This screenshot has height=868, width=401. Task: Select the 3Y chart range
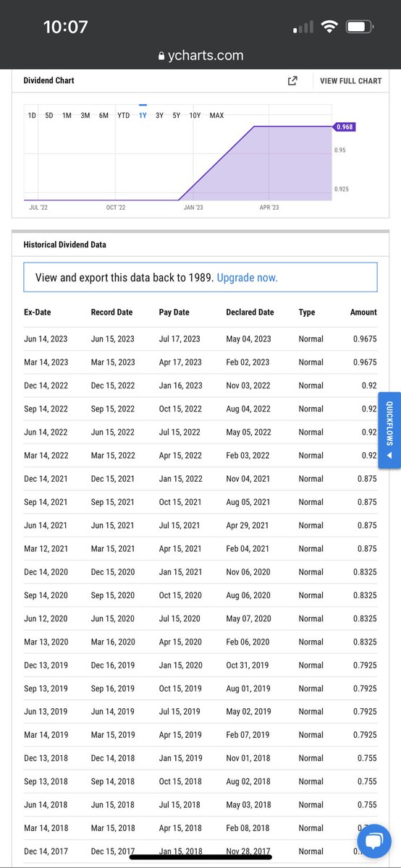point(160,116)
